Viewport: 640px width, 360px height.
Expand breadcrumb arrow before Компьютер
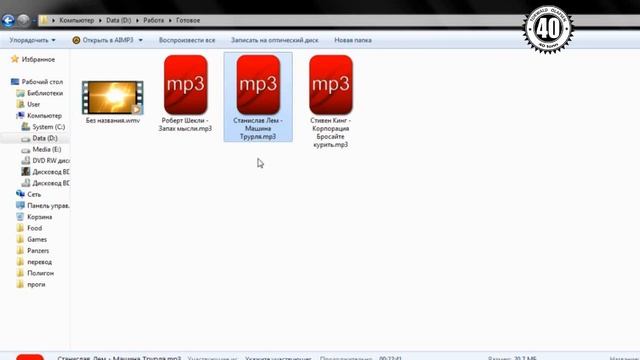pos(53,20)
